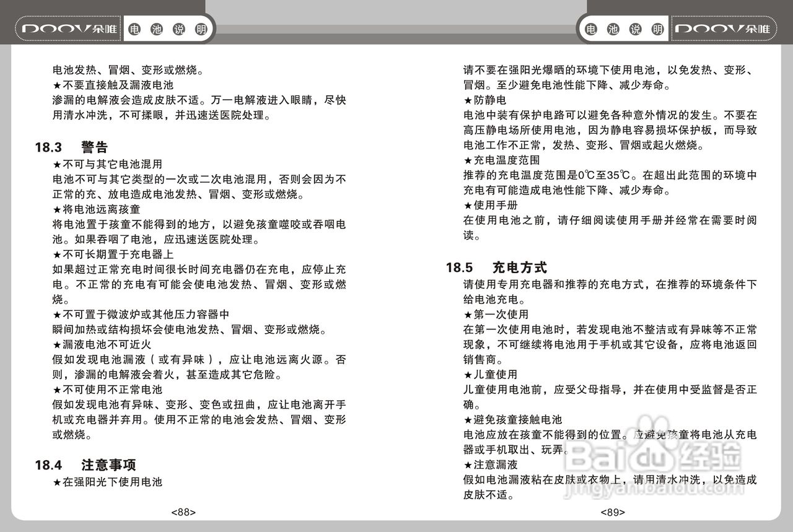Expand section 18.4 注意事项
The image size is (793, 532).
pos(85,464)
